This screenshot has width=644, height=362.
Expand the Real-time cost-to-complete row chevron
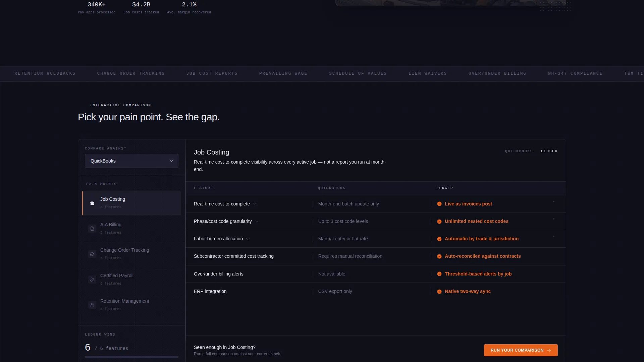tap(255, 204)
